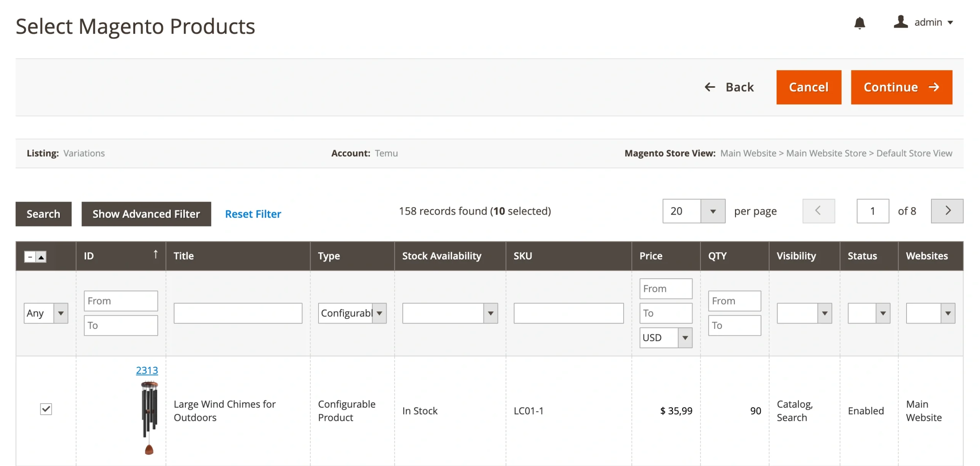The height and width of the screenshot is (466, 980).
Task: Go to next page with right arrow
Action: click(947, 211)
